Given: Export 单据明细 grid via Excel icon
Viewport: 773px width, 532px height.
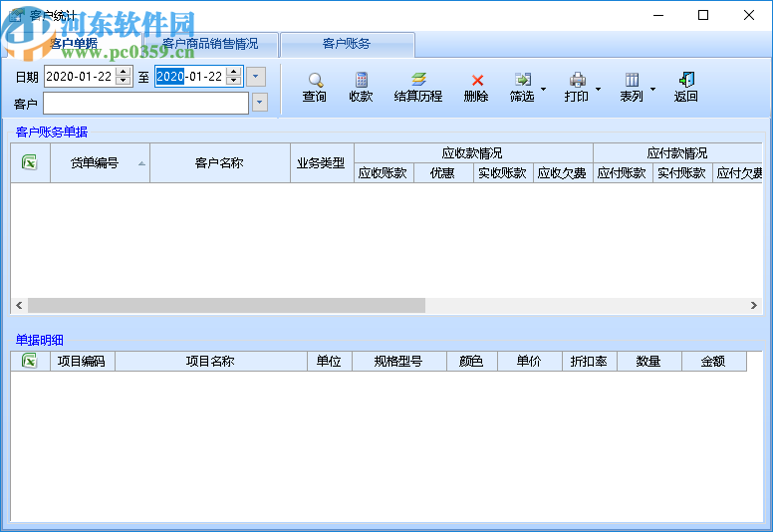Looking at the screenshot, I should point(30,361).
